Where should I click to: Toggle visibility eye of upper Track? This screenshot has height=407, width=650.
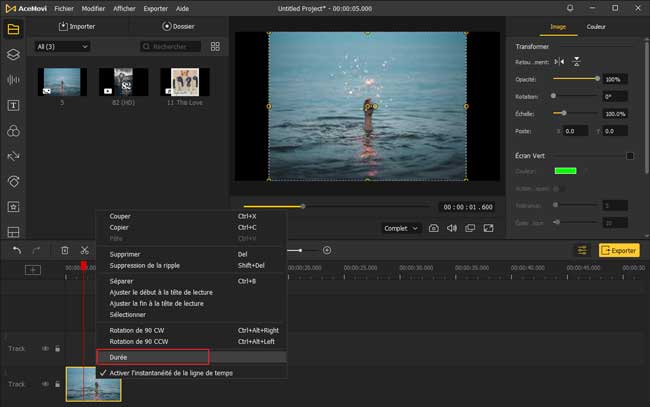click(45, 349)
